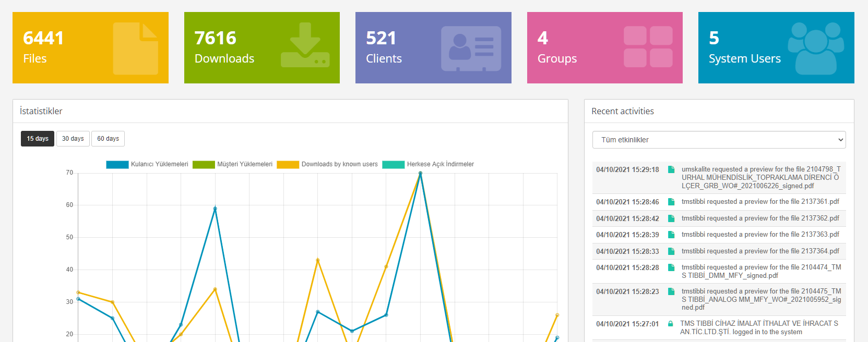Click activity text for file 2137364.pdf
Viewport: 868px width, 342px height.
point(760,251)
